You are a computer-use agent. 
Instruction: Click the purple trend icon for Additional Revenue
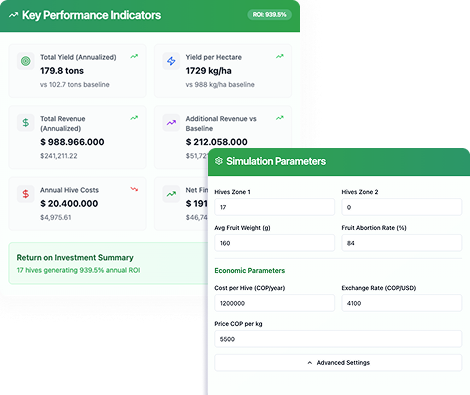pos(171,123)
